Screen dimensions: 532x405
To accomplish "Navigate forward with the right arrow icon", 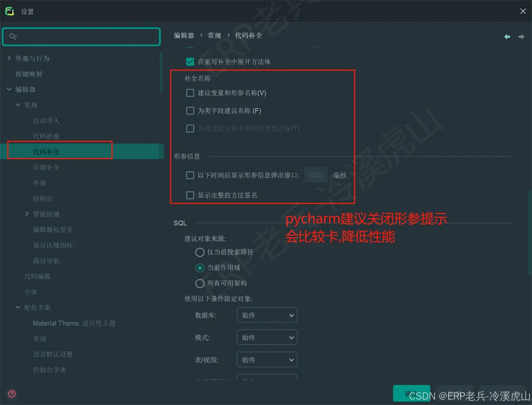I will [521, 36].
